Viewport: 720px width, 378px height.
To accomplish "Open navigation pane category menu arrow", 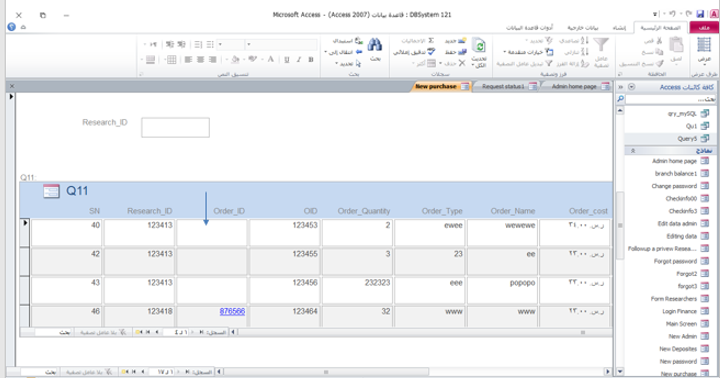I will coord(632,87).
